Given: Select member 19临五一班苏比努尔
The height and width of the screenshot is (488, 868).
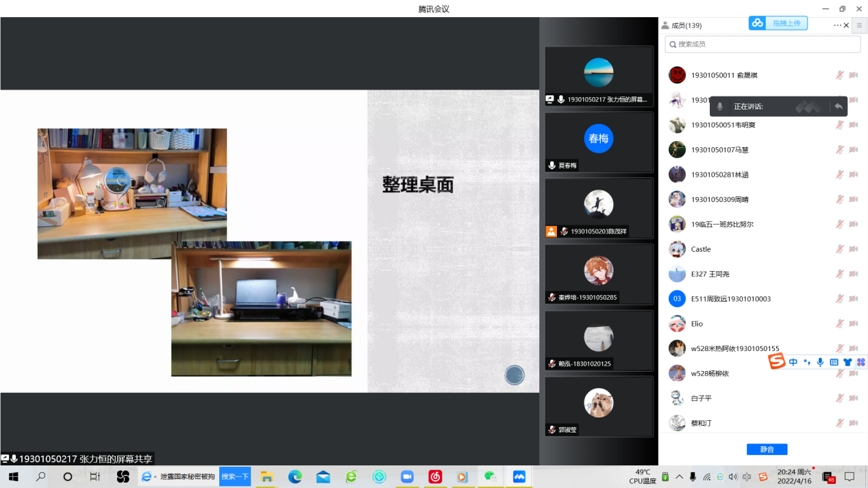Looking at the screenshot, I should [x=762, y=224].
